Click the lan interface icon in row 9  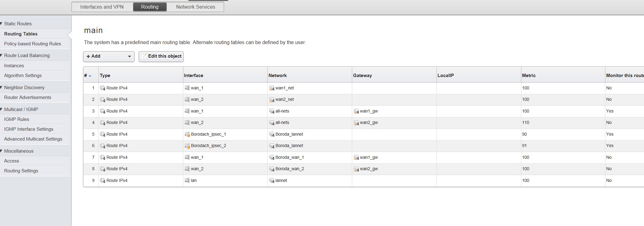pos(187,180)
